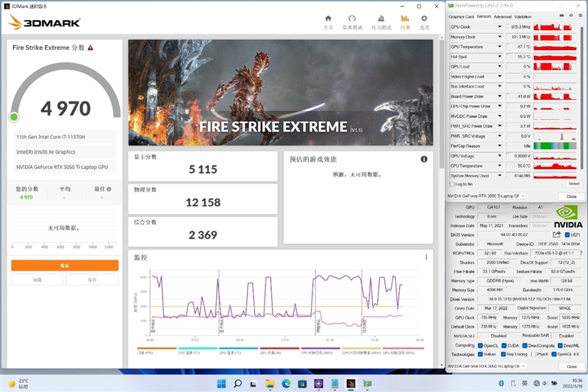Toggle the OpenCL checkbox
588x392 pixels.
tap(480, 346)
